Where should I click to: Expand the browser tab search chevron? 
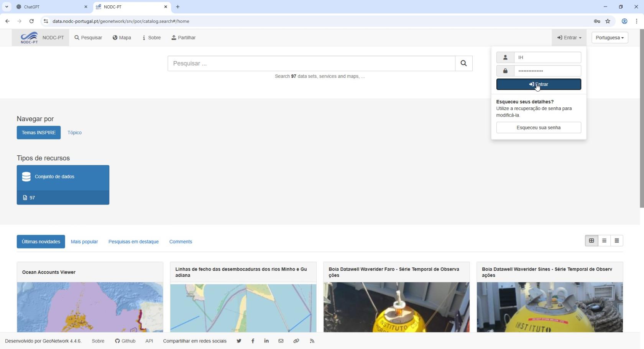(x=7, y=7)
